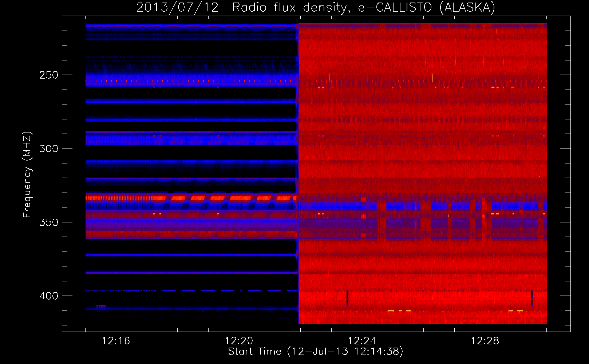Click the 12:16 time tick label
Viewport: 589px width, 364px height.
[116, 341]
